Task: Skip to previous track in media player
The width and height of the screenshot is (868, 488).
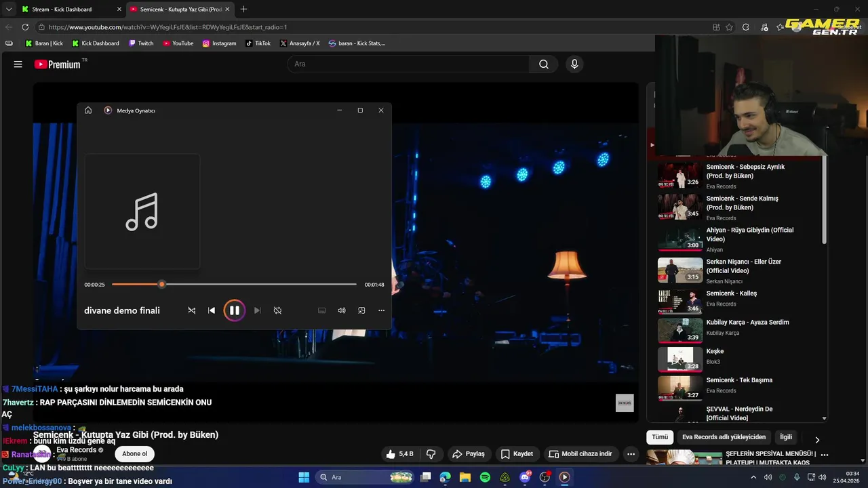Action: pos(212,310)
